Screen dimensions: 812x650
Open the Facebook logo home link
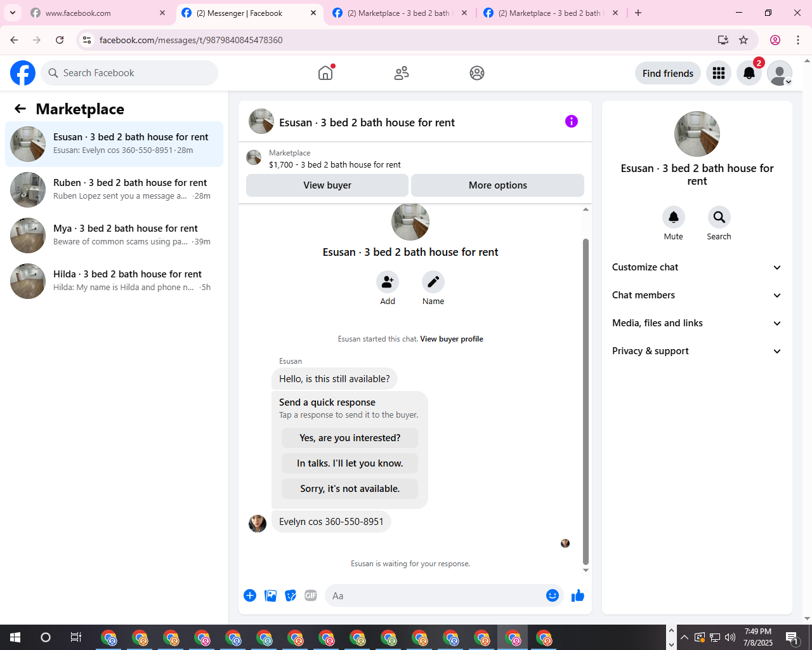[23, 73]
